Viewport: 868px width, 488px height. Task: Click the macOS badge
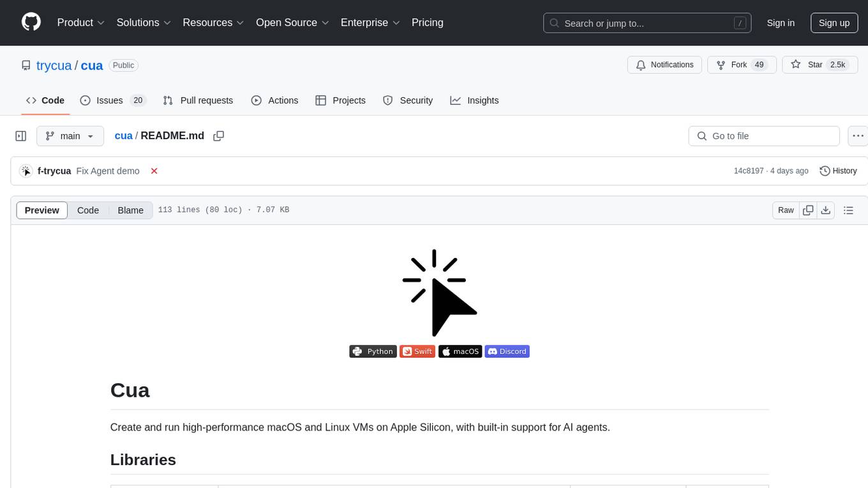[x=460, y=351]
